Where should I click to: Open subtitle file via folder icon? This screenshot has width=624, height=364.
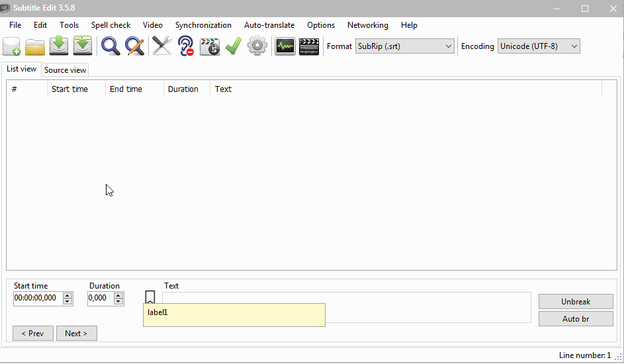click(35, 46)
